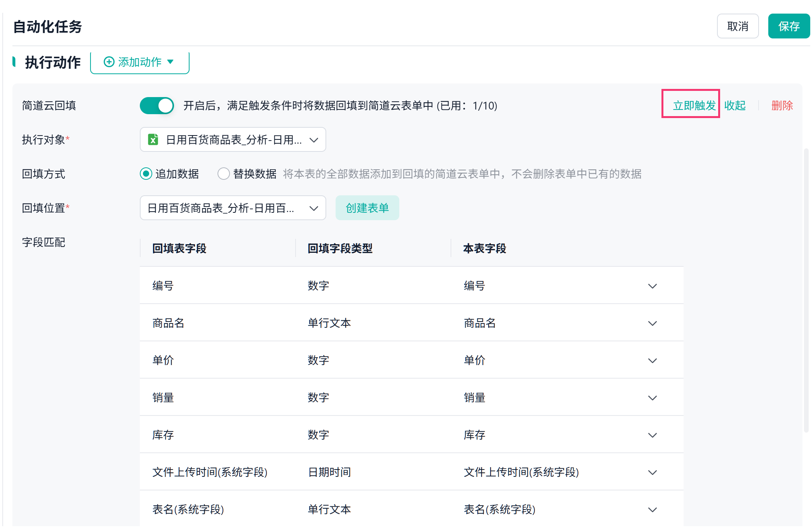Expand the 文件上传时间(系统字段) row's 本表字段 dropdown
Screen dimensions: 811x532
coord(652,472)
